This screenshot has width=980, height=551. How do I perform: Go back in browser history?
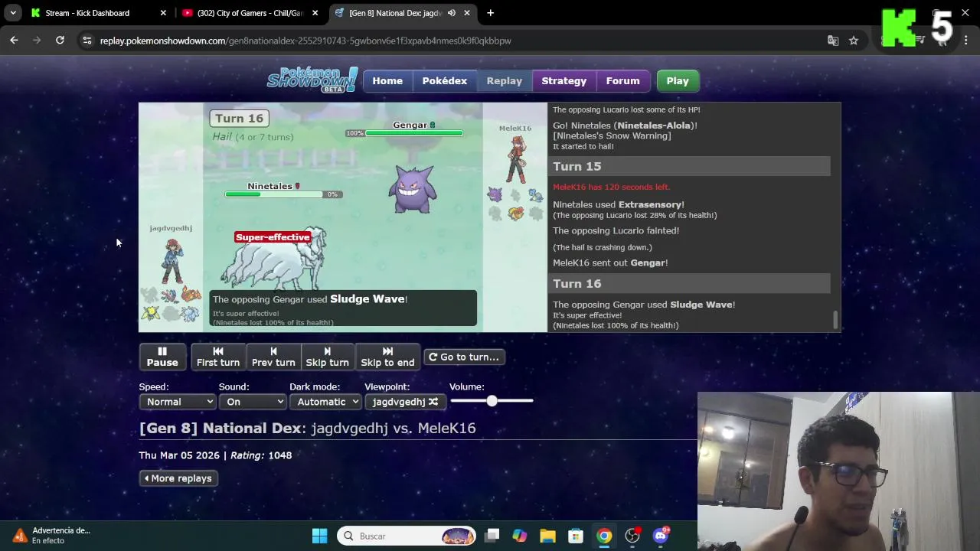(x=14, y=41)
